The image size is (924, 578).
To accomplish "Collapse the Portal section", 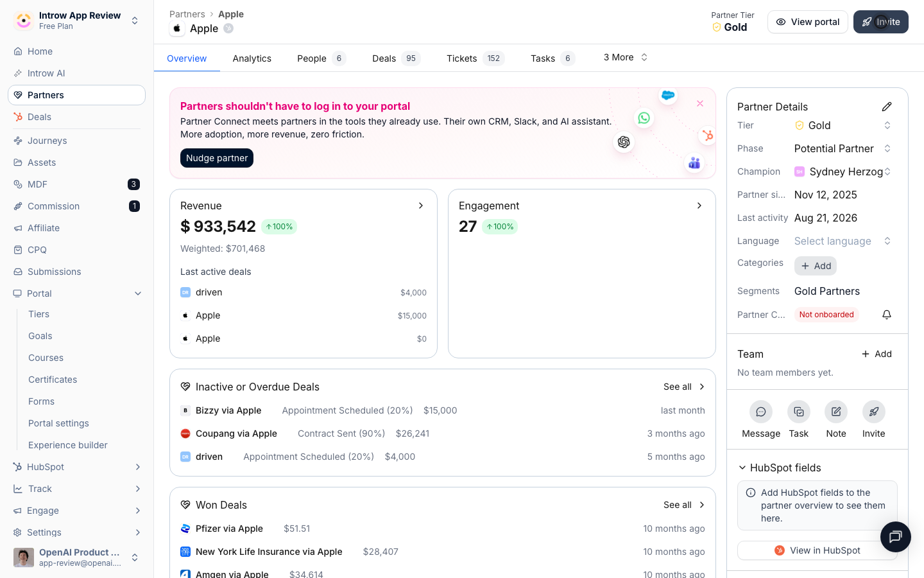I will [138, 293].
